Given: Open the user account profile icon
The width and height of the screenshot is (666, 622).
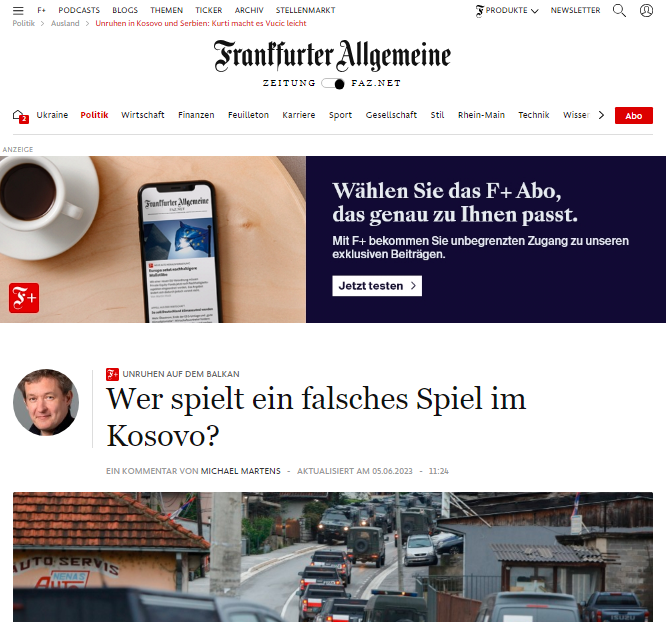Looking at the screenshot, I should [x=646, y=10].
